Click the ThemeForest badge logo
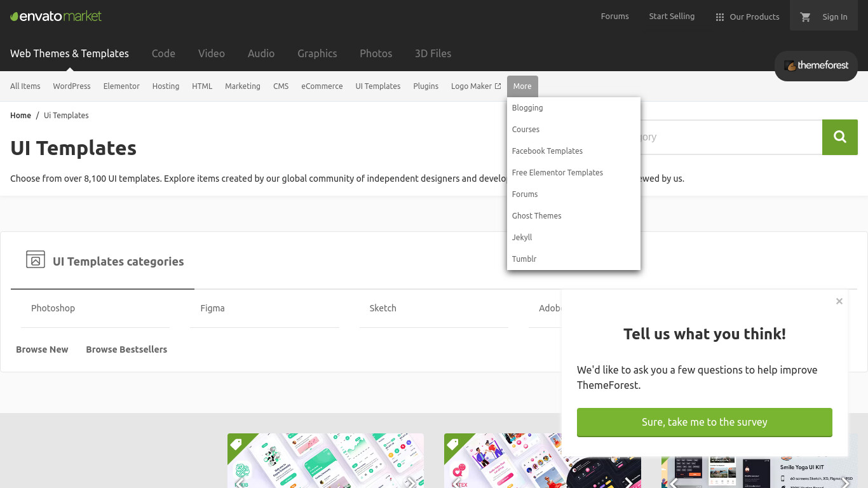 816,65
